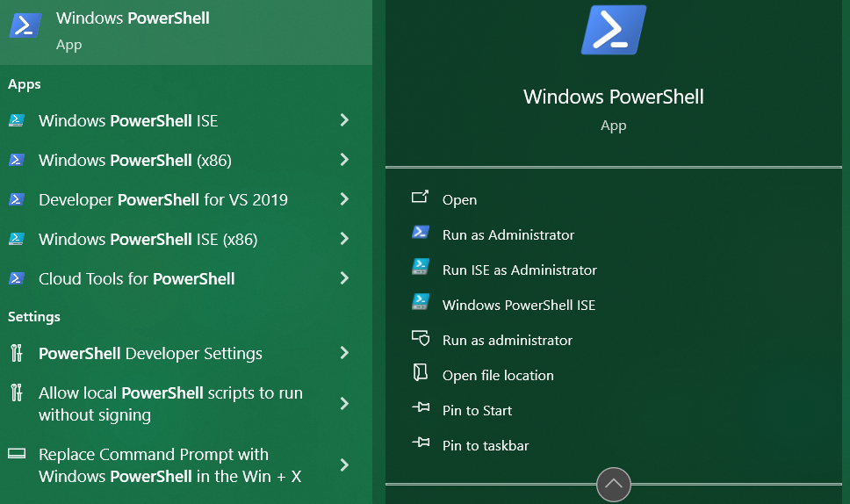Viewport: 850px width, 504px height.
Task: Click the Apps section heading
Action: pyautogui.click(x=25, y=85)
